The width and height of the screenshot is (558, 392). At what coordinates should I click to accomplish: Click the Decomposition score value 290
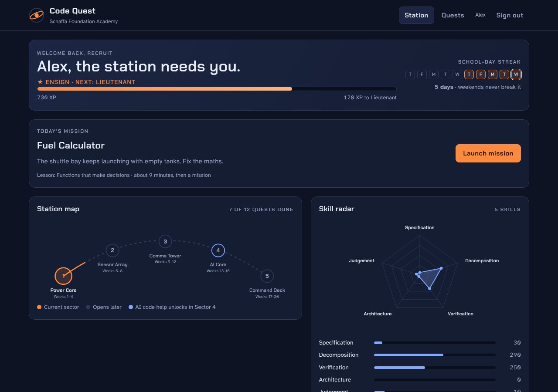(x=515, y=355)
